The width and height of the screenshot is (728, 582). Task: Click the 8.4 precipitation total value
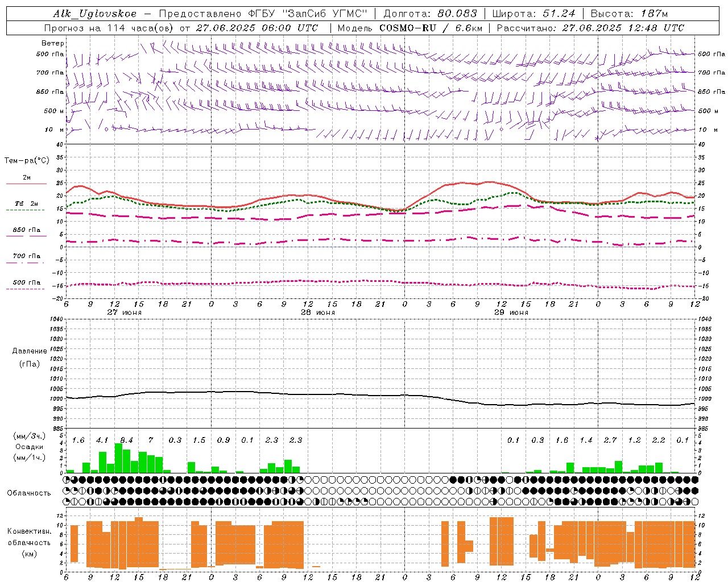[x=126, y=440]
